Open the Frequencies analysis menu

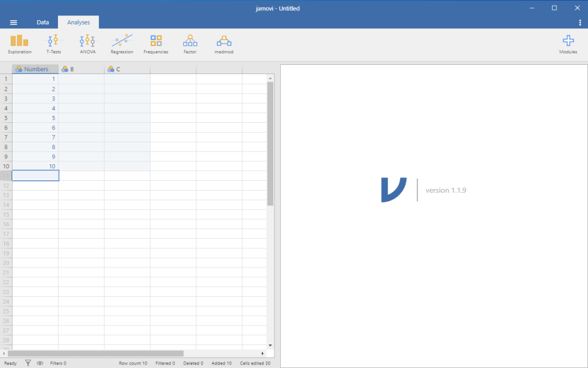(156, 43)
